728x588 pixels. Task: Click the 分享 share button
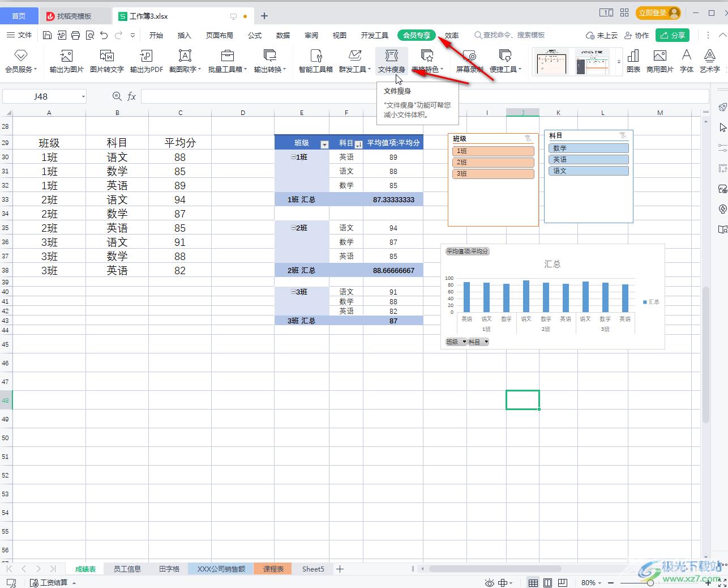[672, 35]
